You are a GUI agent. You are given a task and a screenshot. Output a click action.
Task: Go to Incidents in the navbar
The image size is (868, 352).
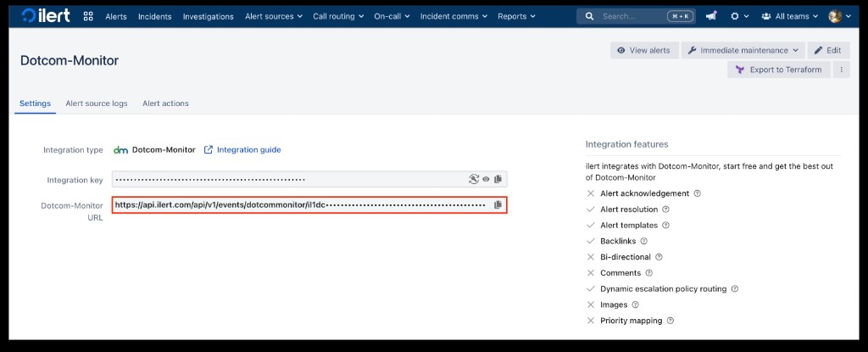click(x=154, y=16)
